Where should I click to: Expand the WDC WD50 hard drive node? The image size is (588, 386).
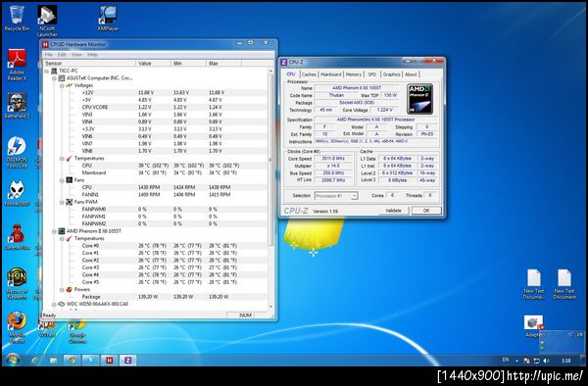(x=54, y=305)
